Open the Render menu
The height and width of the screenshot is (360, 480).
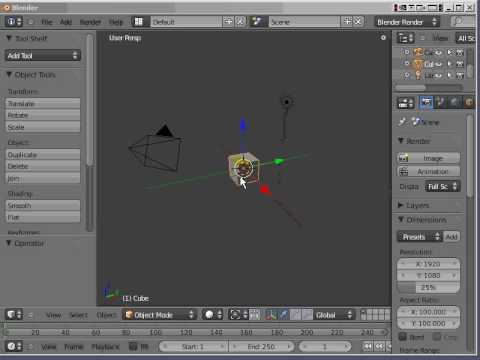(x=90, y=22)
